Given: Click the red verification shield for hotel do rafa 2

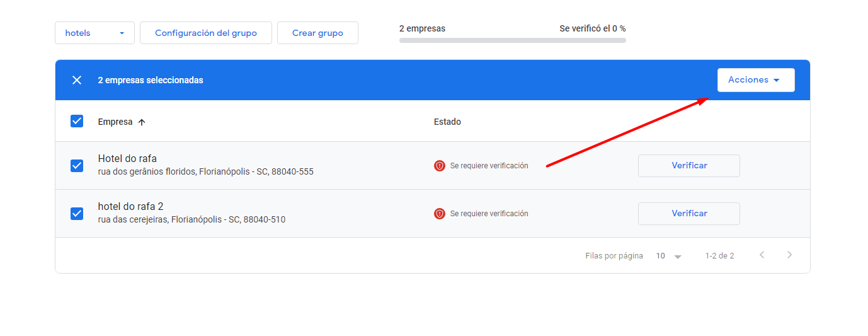Looking at the screenshot, I should pos(440,214).
